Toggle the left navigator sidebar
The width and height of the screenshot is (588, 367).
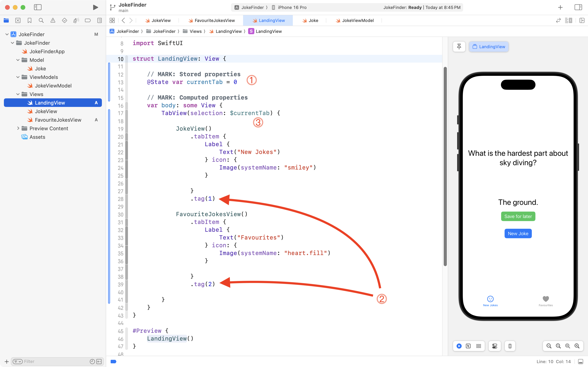click(x=38, y=7)
